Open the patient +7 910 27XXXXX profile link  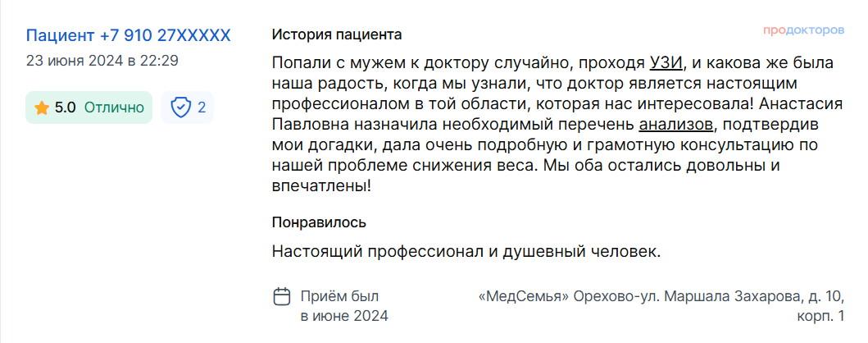point(129,35)
